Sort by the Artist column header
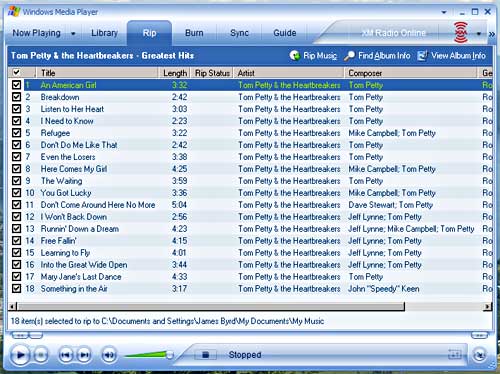500x374 pixels. (x=289, y=73)
